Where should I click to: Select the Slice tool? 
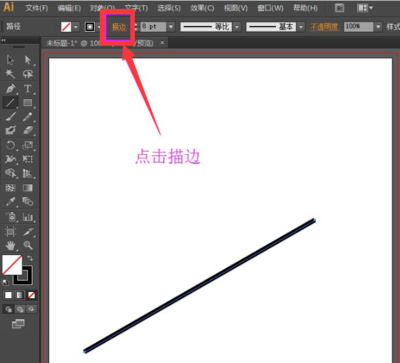(28, 231)
